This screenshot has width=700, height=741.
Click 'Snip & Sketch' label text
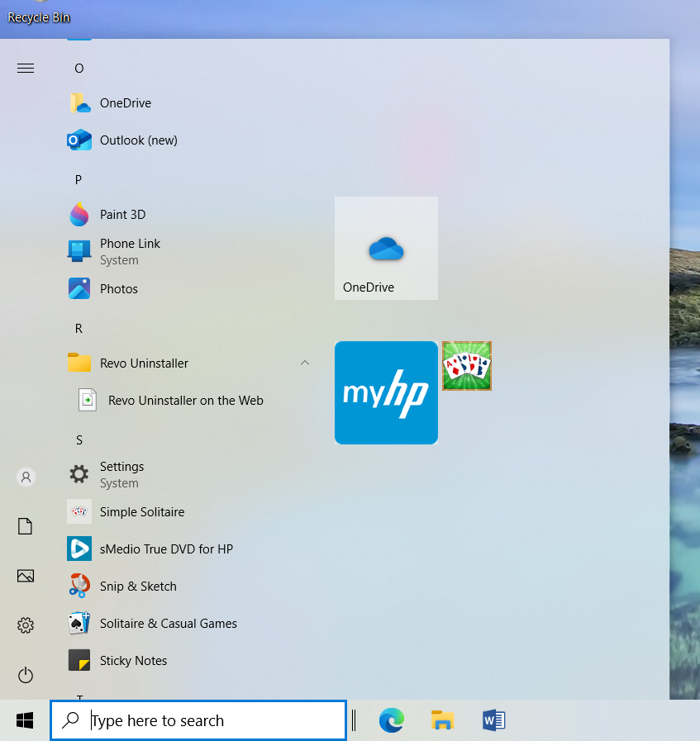(x=138, y=586)
